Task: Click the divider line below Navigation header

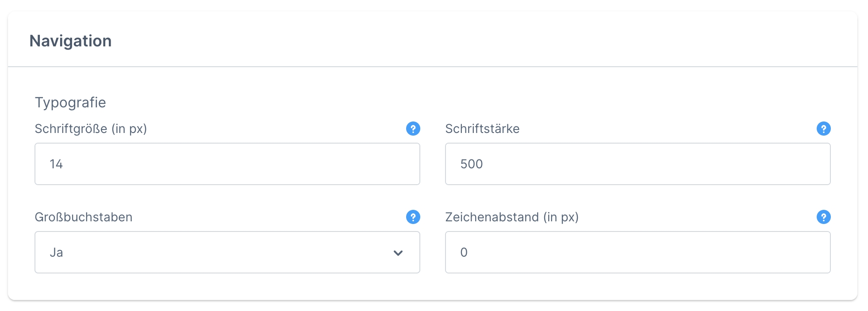Action: [433, 67]
